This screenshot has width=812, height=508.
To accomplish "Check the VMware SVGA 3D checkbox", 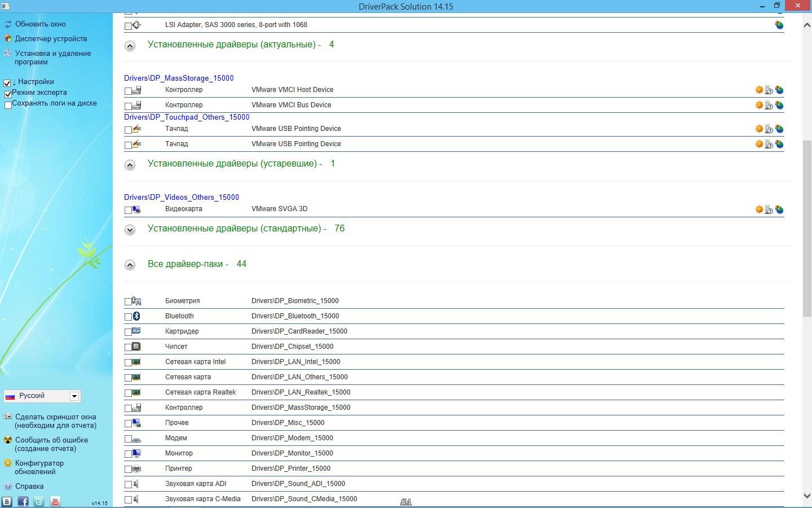I will click(128, 210).
